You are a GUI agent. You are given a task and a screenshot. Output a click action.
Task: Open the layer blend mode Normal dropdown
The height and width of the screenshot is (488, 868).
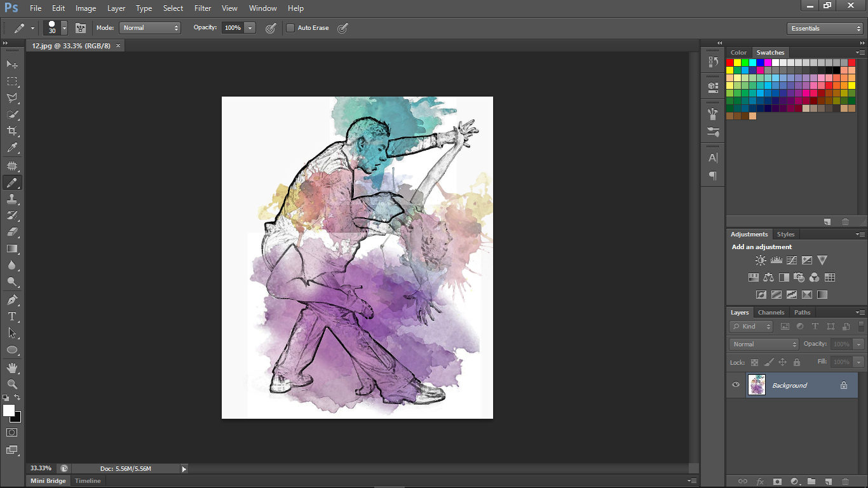[764, 344]
